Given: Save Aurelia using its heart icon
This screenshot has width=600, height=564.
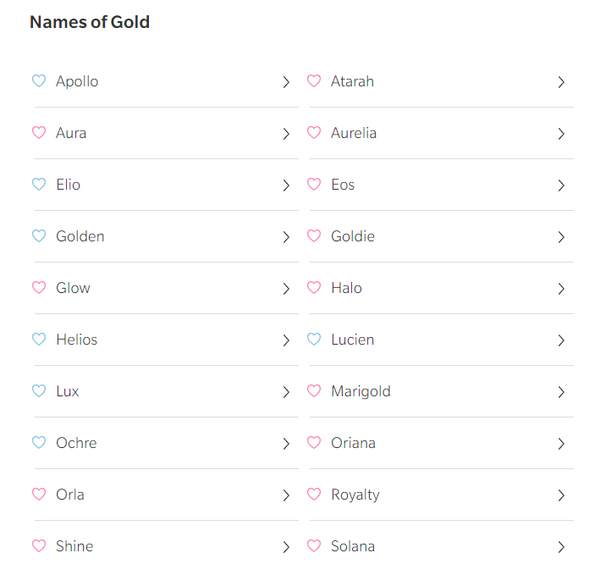Looking at the screenshot, I should pyautogui.click(x=314, y=133).
